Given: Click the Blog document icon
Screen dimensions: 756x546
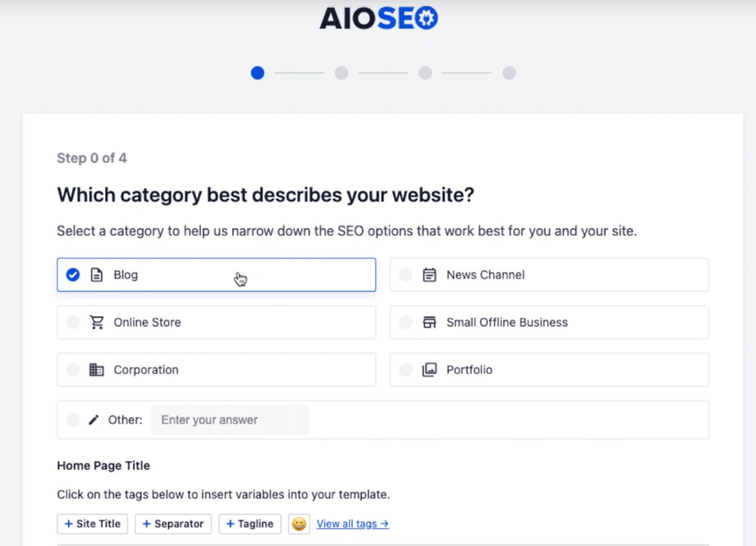Looking at the screenshot, I should [x=96, y=275].
